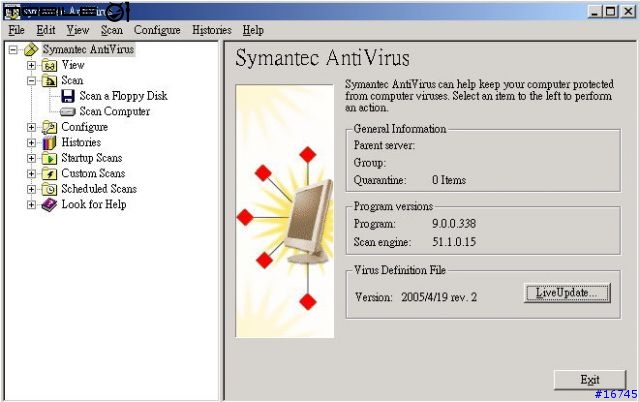Click the Histories books icon
Viewport: 640px width, 402px height.
tap(49, 143)
